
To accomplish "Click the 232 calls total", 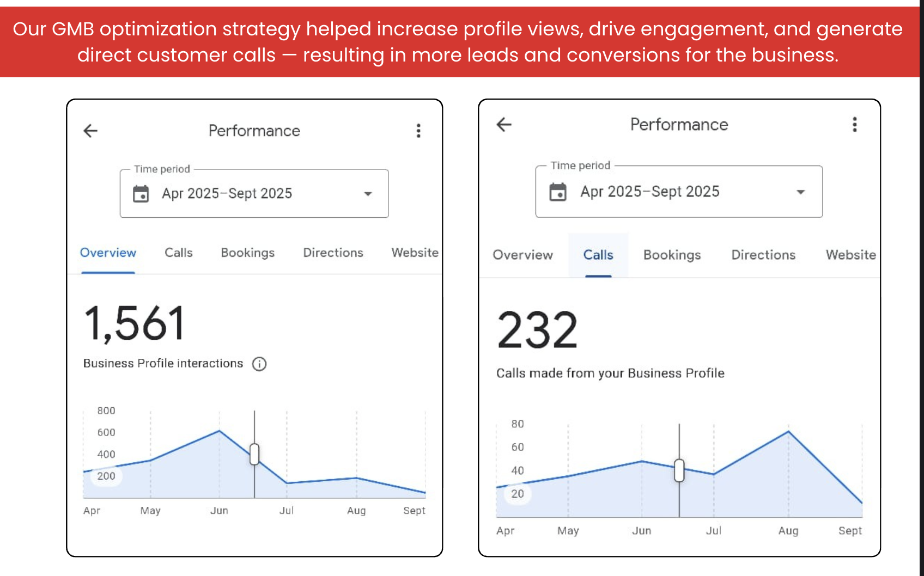I will [537, 330].
